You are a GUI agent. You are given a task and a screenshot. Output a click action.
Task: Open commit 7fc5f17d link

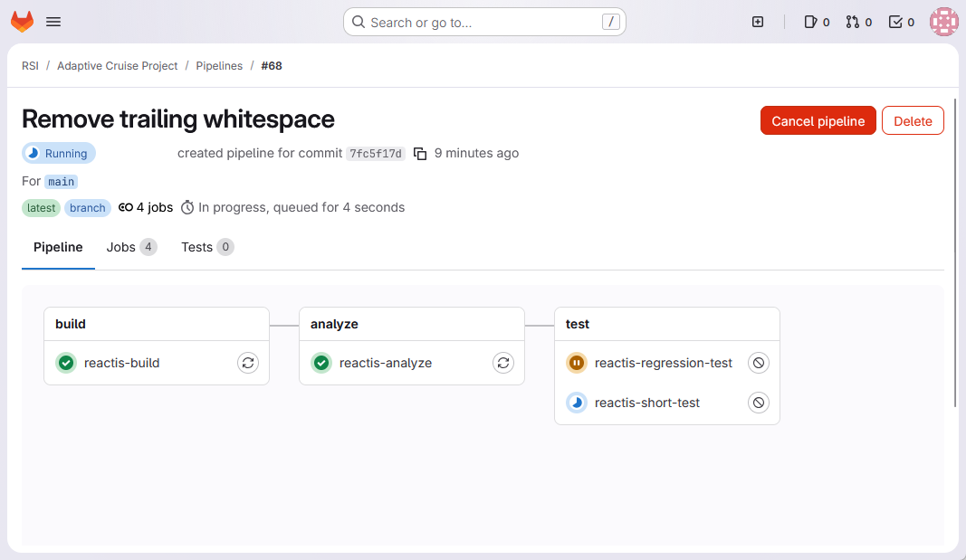[x=375, y=154]
